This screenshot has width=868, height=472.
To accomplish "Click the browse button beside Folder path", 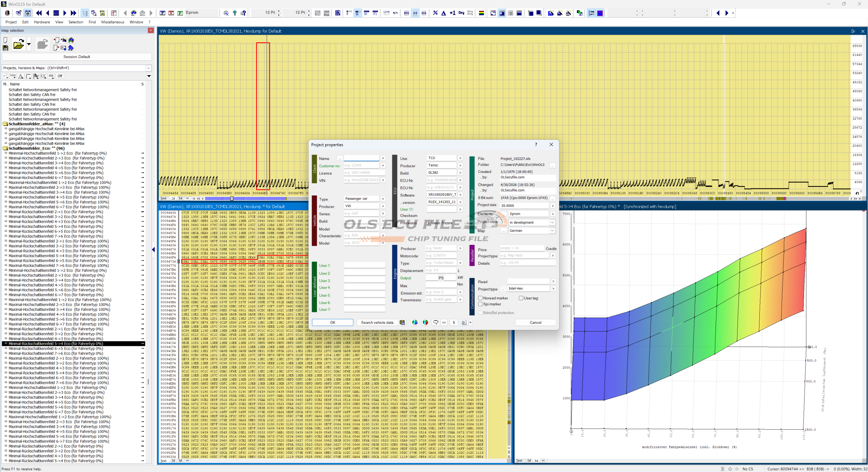I will [x=553, y=165].
